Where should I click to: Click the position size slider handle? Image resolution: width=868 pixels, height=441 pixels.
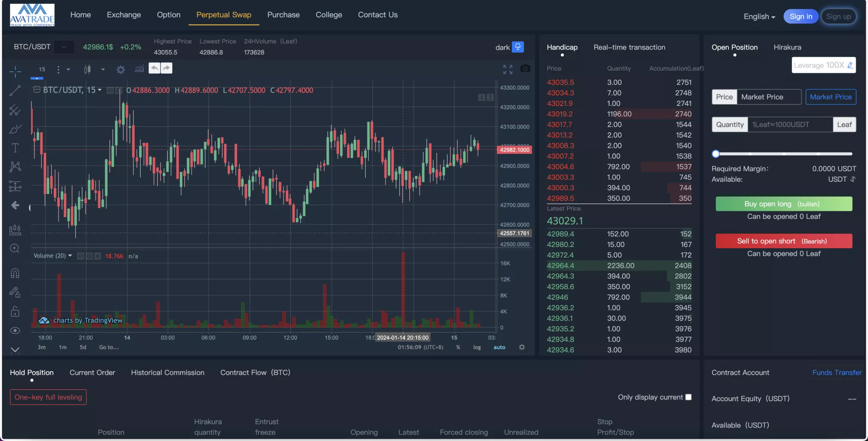[716, 154]
